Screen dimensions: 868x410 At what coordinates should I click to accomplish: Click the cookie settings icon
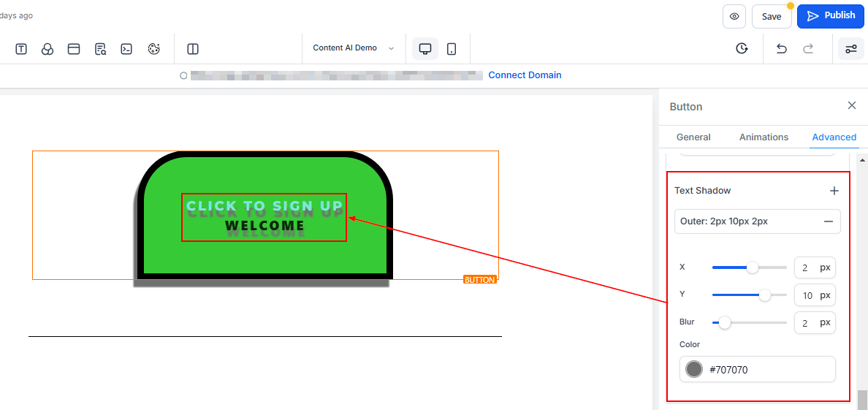point(153,49)
